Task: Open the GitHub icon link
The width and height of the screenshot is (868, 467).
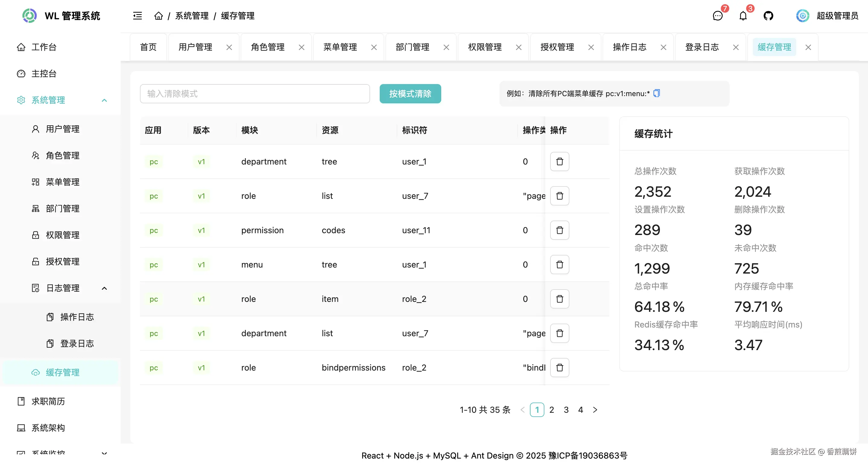Action: point(768,16)
